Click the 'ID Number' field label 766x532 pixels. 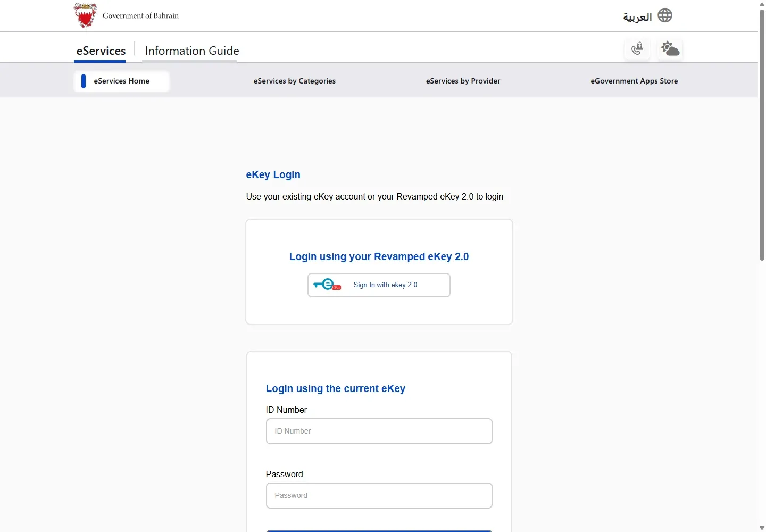[x=286, y=410]
